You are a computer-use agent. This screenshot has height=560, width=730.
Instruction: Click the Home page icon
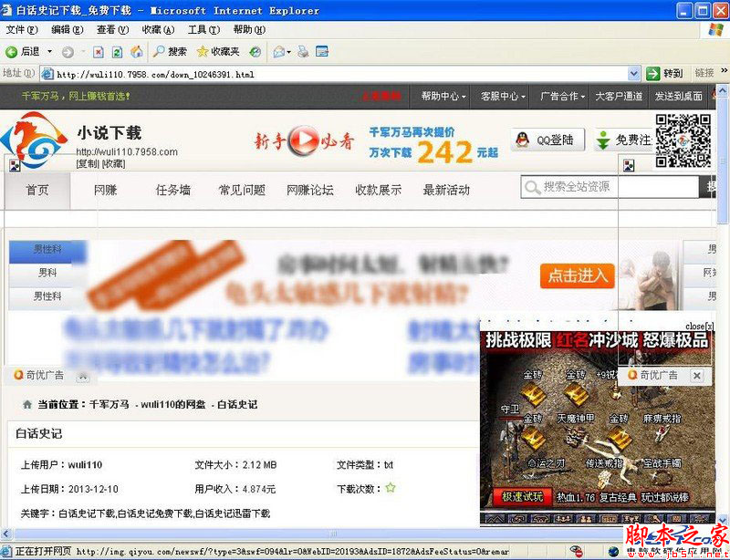pos(138,51)
